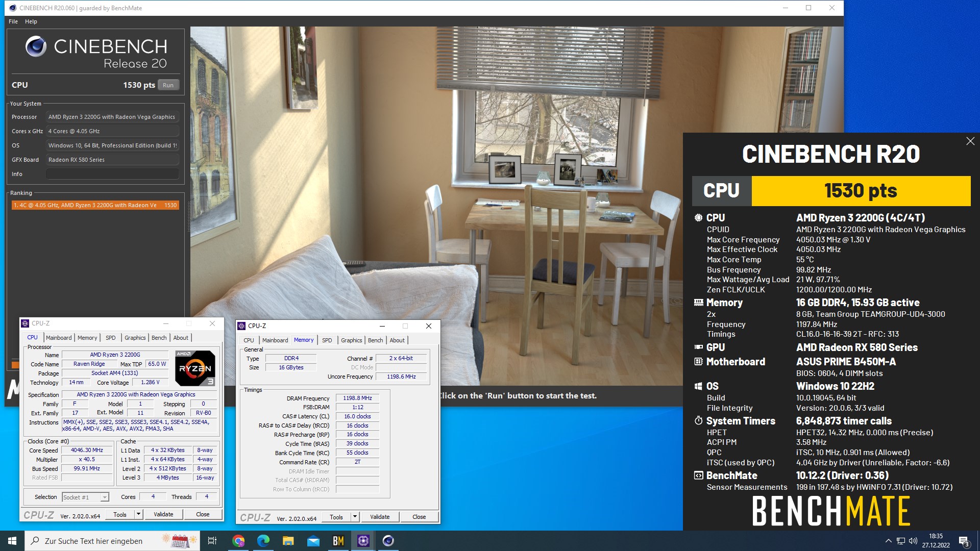Switch to SPD tab in left CPU-Z
The image size is (980, 551).
tap(111, 338)
